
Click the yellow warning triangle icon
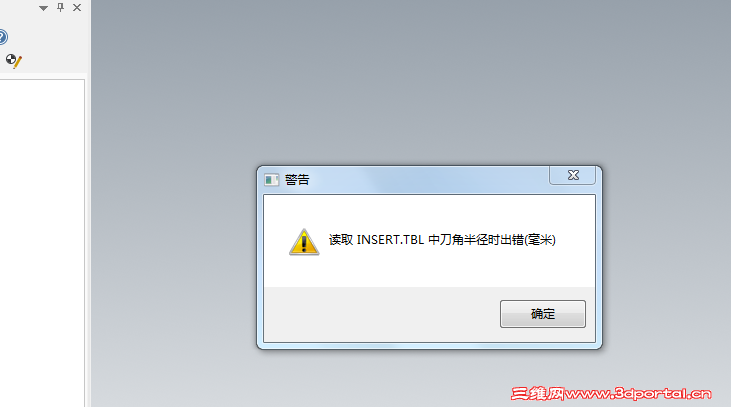(304, 242)
